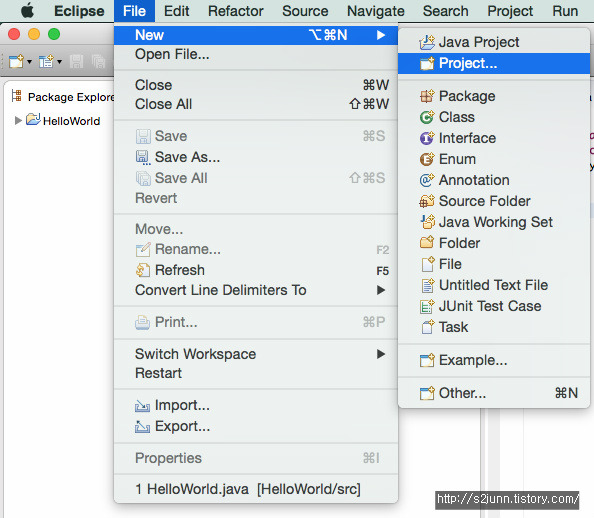Select the highlighted Project... entry

494,63
